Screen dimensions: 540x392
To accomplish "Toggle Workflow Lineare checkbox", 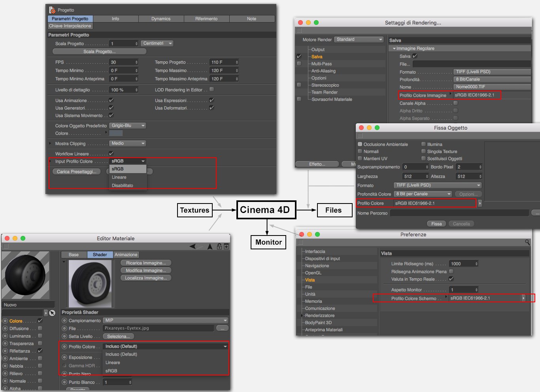I will [111, 153].
